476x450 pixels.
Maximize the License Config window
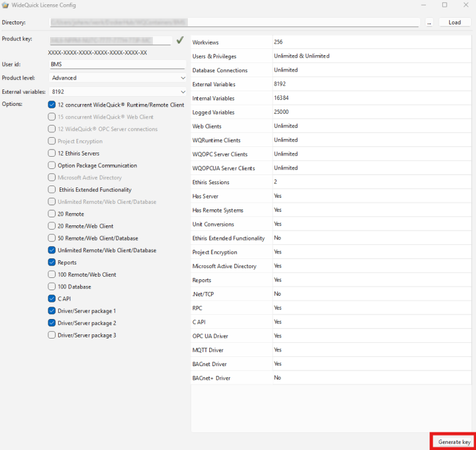coord(445,5)
